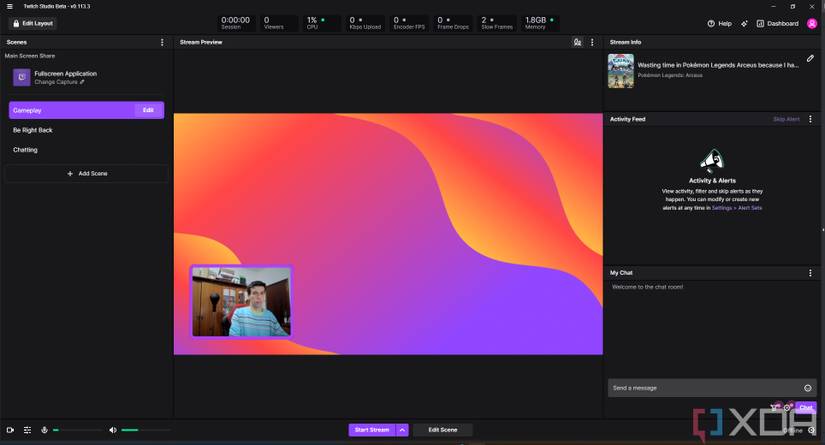Image resolution: width=825 pixels, height=445 pixels.
Task: Click the sparkle icon next to Help
Action: point(744,23)
